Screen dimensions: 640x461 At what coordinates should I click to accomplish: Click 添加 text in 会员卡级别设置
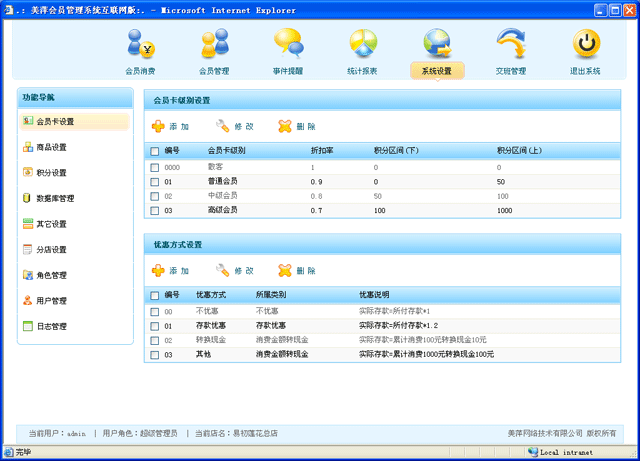(180, 127)
